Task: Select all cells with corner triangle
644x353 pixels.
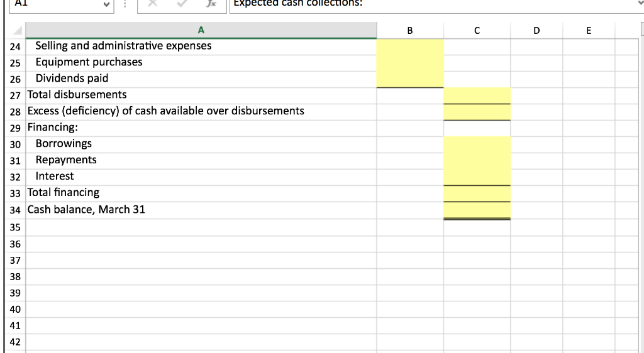Action: pyautogui.click(x=16, y=30)
